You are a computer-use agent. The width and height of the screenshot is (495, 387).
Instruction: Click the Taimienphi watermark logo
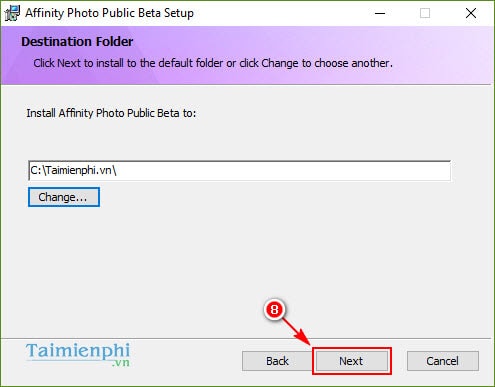pyautogui.click(x=78, y=355)
